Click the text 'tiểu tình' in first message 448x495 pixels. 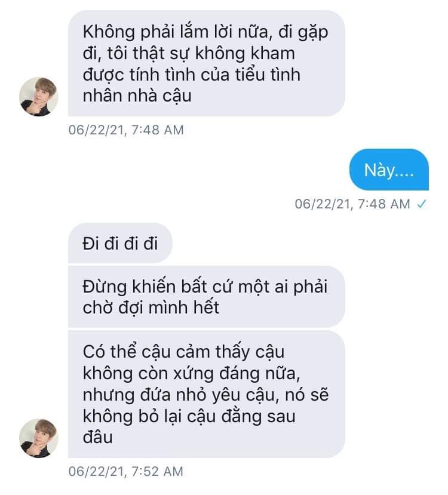267,75
